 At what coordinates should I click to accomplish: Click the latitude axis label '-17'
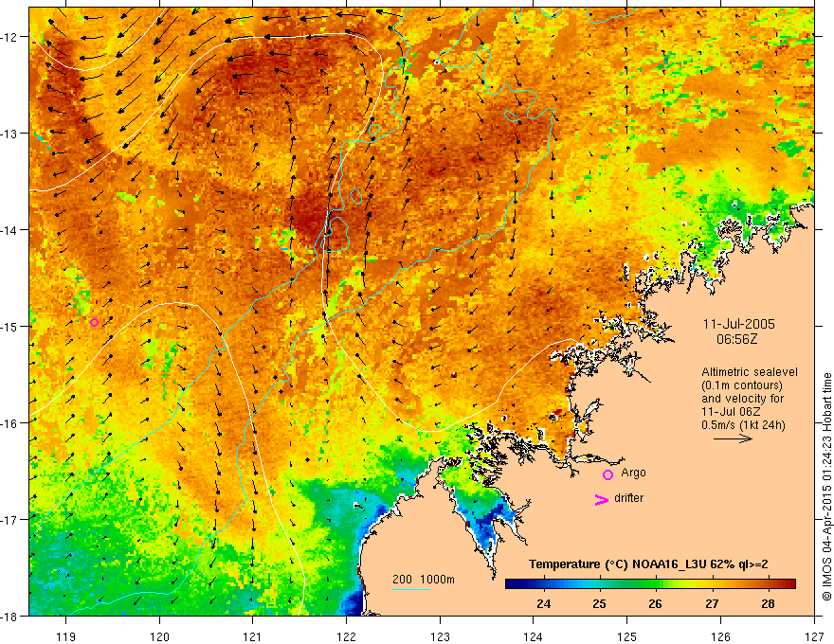9,519
